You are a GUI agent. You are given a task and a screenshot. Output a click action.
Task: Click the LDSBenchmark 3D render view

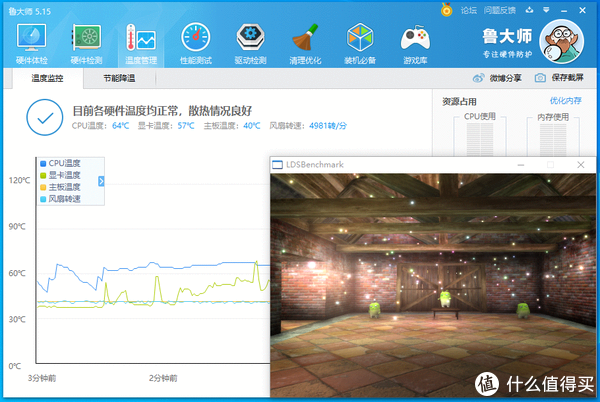click(x=433, y=285)
